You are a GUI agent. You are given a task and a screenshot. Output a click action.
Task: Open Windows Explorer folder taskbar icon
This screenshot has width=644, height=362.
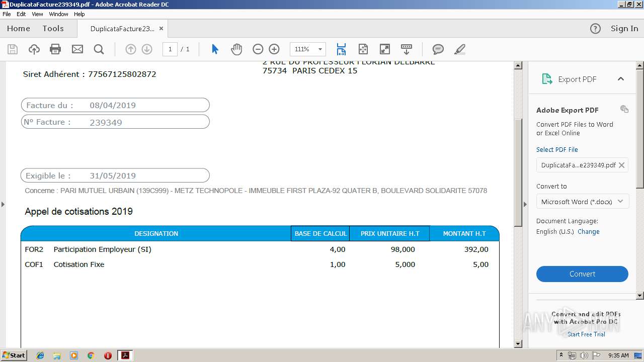pyautogui.click(x=57, y=355)
